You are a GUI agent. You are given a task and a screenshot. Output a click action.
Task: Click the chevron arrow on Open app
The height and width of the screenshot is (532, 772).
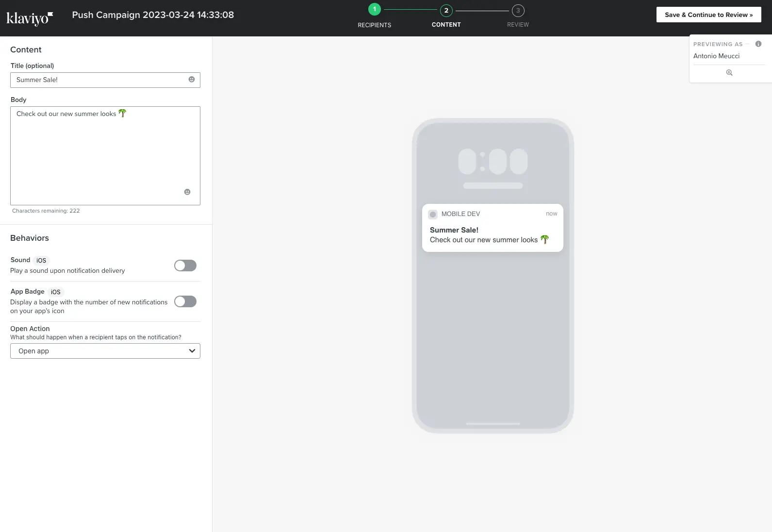pyautogui.click(x=192, y=351)
